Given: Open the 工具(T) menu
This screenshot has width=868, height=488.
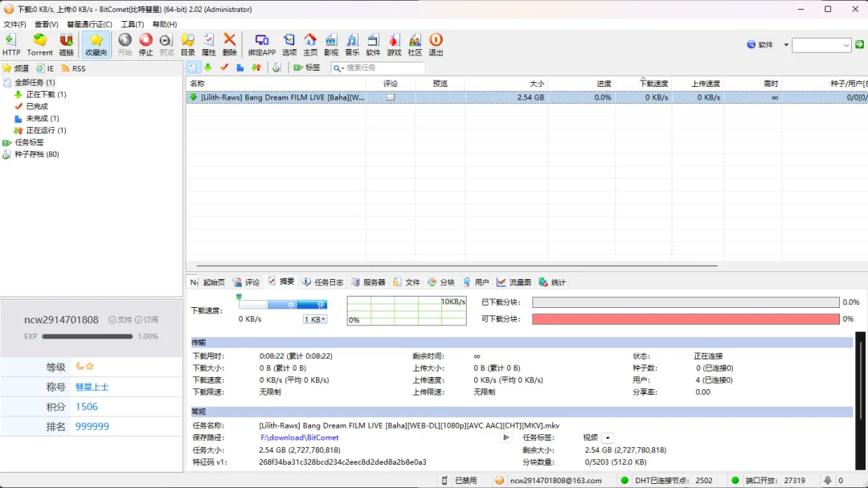Looking at the screenshot, I should point(133,24).
